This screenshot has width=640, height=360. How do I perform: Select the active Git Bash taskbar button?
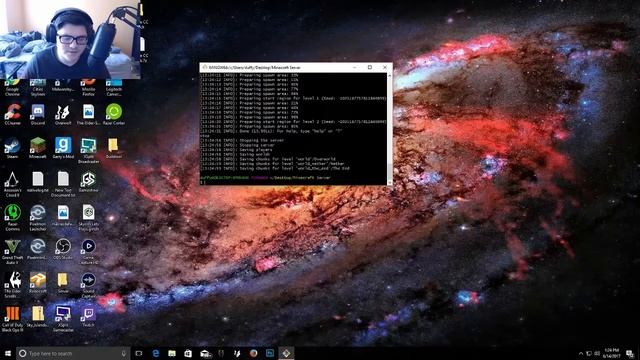tap(286, 353)
